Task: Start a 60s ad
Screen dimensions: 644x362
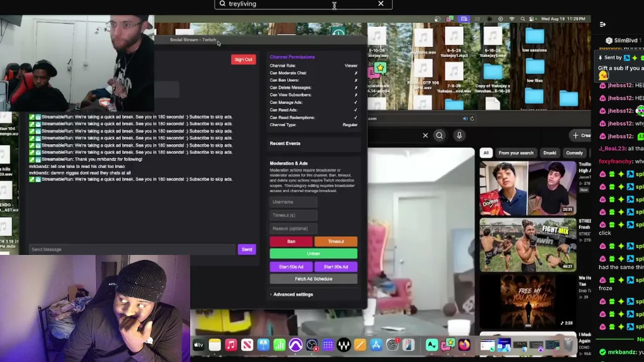Action: tap(291, 267)
